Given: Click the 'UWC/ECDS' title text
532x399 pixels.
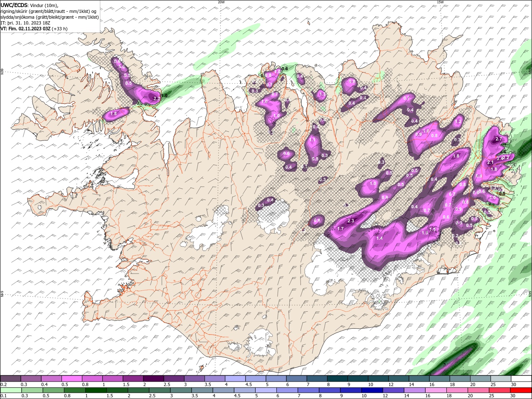Looking at the screenshot, I should pos(14,5).
